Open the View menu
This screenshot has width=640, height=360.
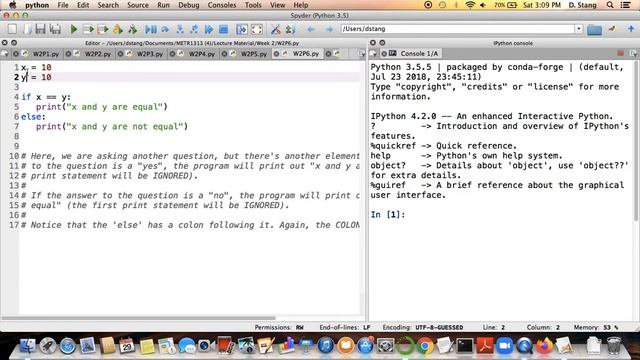[x=277, y=5]
